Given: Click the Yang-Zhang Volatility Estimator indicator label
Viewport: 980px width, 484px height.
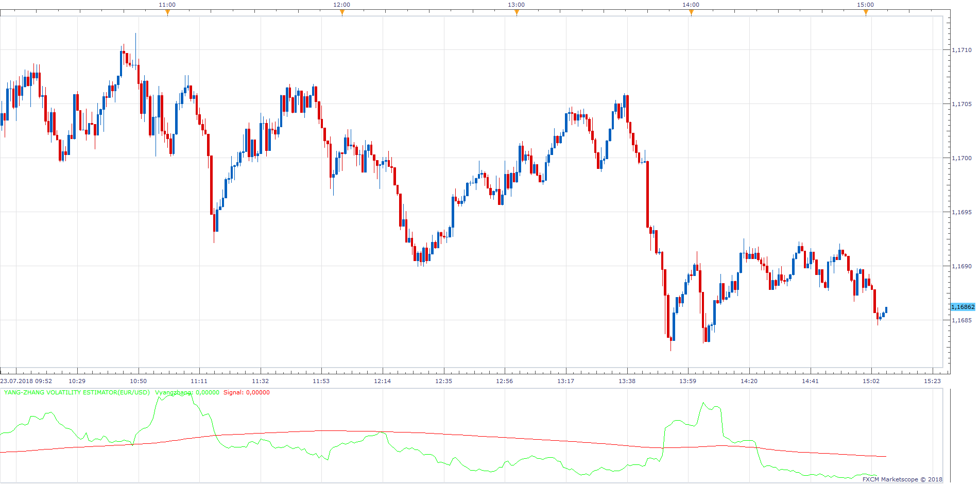Looking at the screenshot, I should (x=77, y=392).
